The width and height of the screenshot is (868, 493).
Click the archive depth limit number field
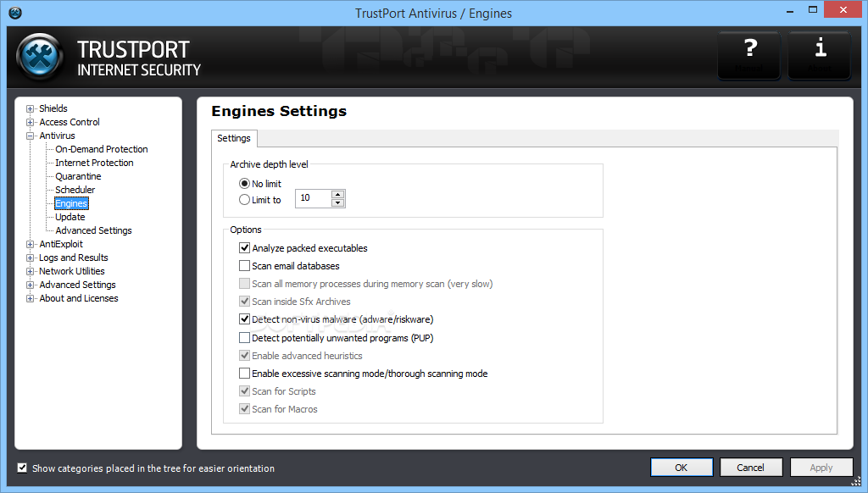coord(312,198)
